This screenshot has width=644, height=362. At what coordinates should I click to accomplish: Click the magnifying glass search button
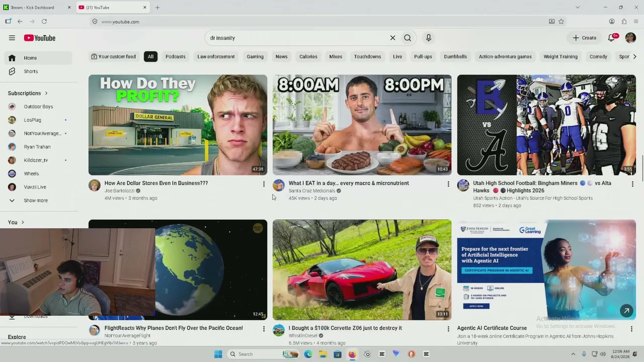[408, 38]
